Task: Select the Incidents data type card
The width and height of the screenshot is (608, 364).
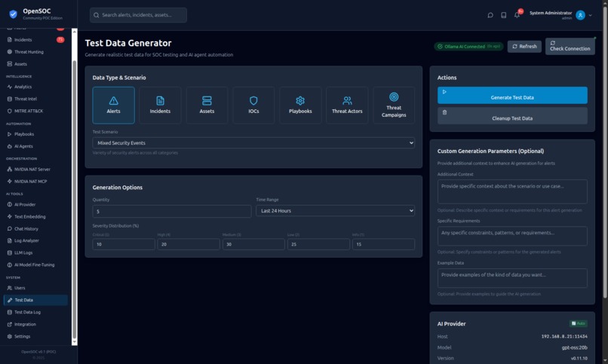Action: [x=160, y=106]
